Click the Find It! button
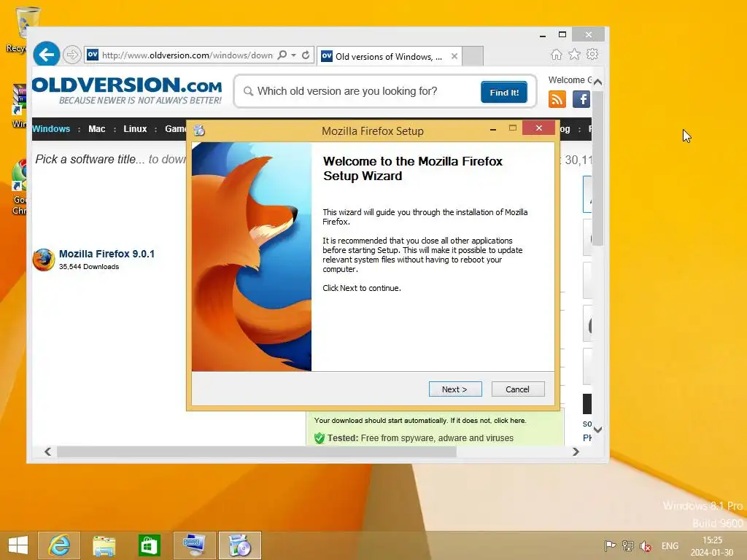Image resolution: width=747 pixels, height=560 pixels. (504, 92)
